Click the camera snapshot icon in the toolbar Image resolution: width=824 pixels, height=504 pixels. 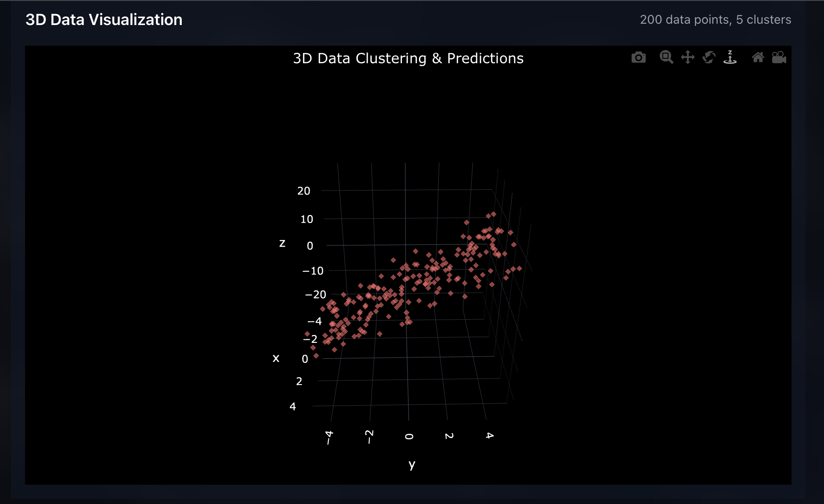[639, 57]
